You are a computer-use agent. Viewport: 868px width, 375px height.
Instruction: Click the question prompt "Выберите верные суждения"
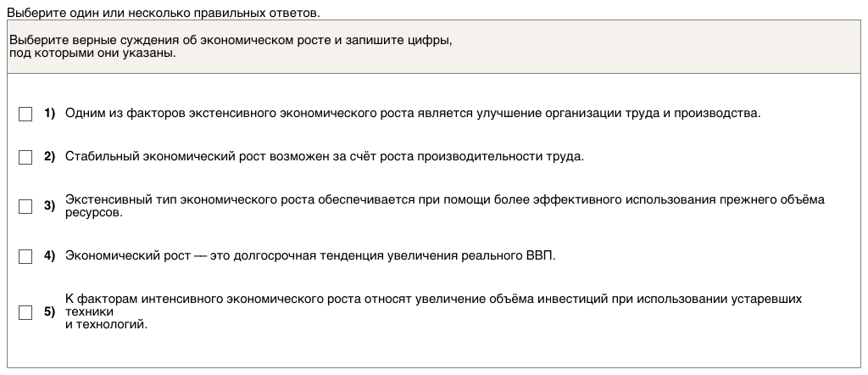pyautogui.click(x=229, y=41)
